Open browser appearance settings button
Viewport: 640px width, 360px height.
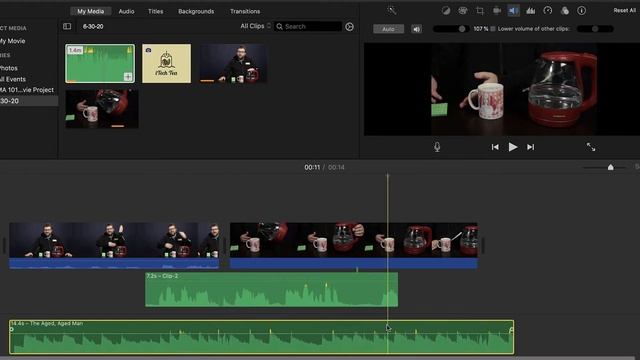pyautogui.click(x=349, y=27)
